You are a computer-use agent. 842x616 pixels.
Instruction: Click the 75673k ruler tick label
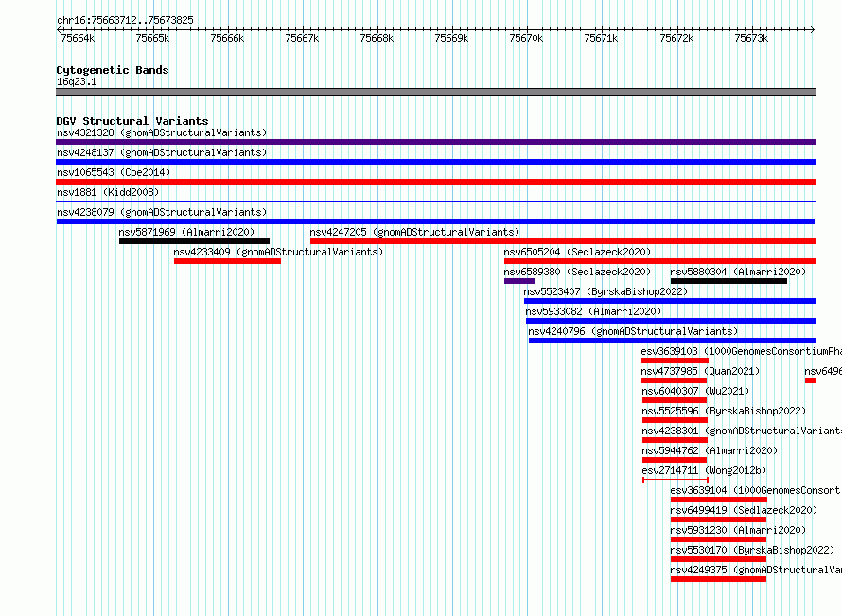(751, 38)
